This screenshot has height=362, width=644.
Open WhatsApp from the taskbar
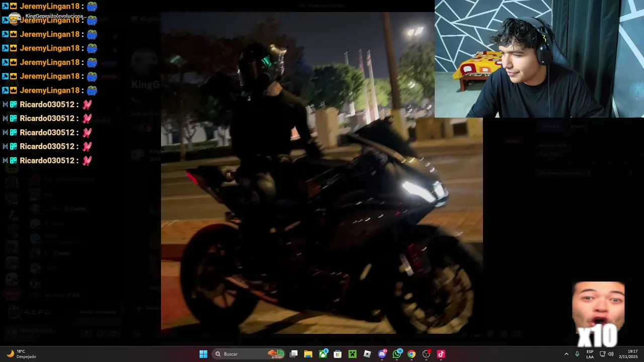pyautogui.click(x=397, y=354)
